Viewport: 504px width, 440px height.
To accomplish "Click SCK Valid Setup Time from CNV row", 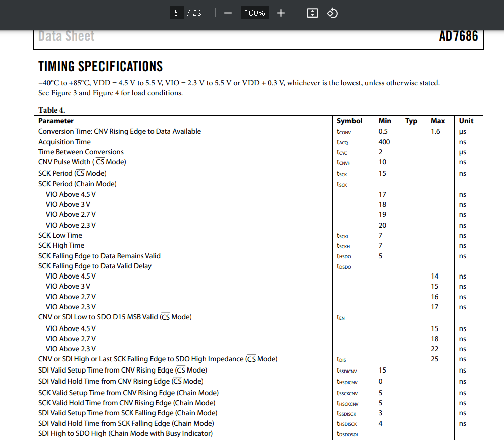I will [x=129, y=393].
